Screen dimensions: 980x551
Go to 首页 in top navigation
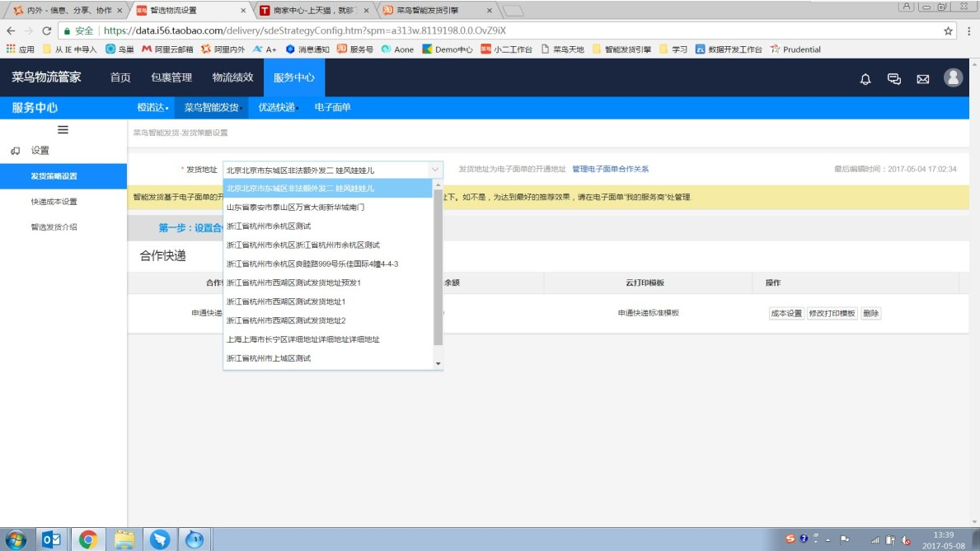pos(120,77)
